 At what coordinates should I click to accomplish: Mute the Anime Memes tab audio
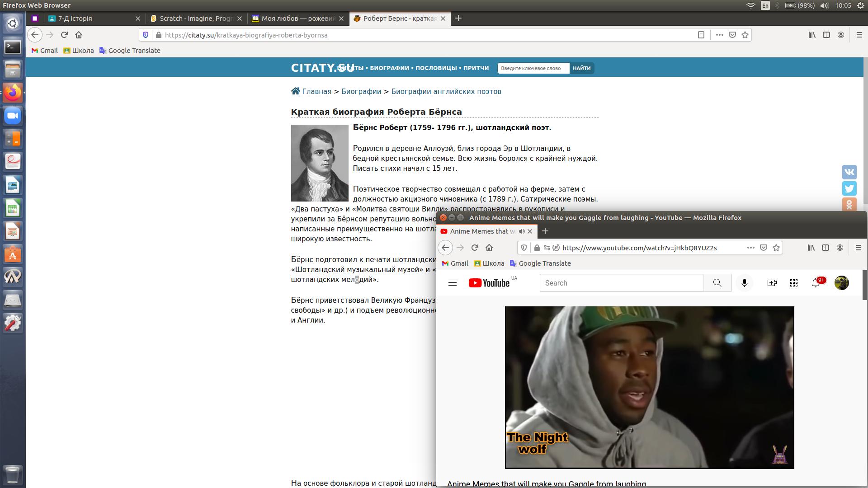pyautogui.click(x=522, y=231)
